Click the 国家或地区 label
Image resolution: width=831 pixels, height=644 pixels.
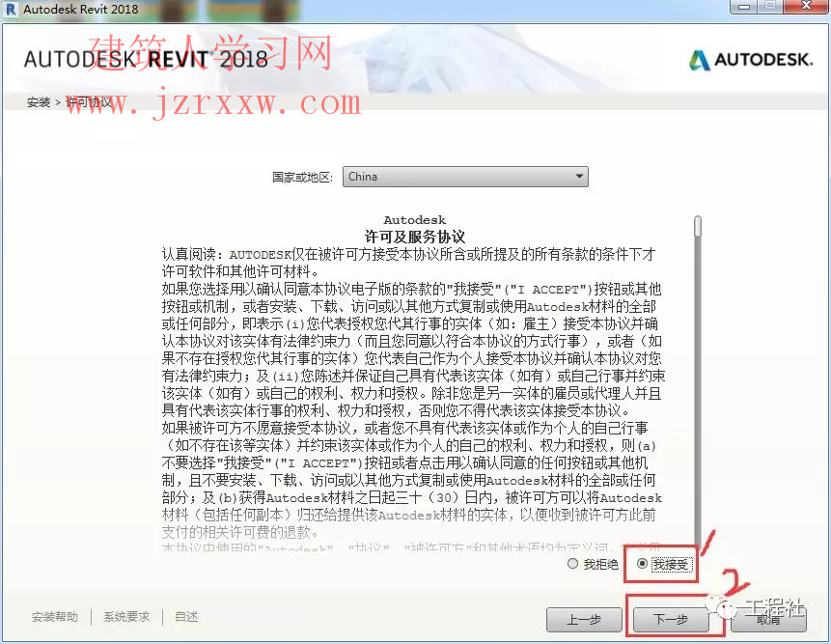(303, 177)
